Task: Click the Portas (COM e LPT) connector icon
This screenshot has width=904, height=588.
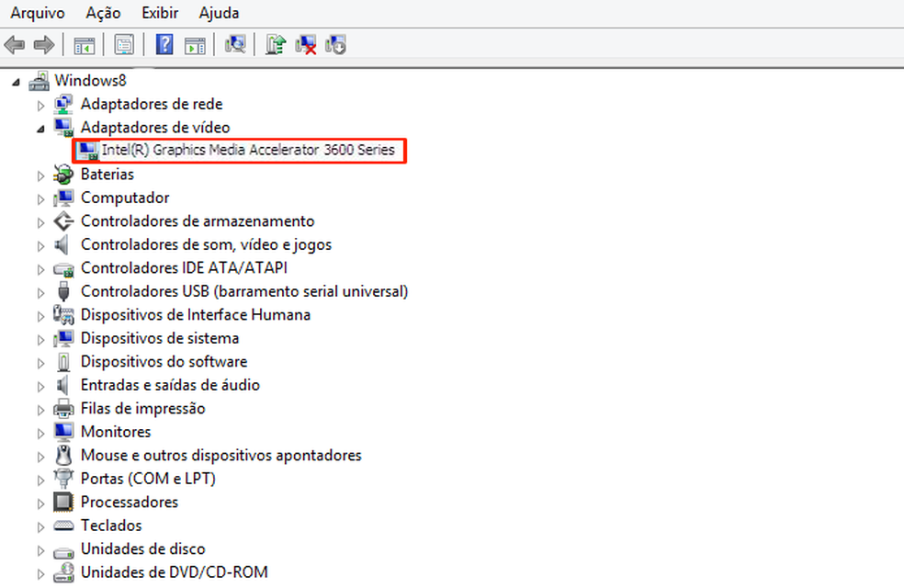Action: 63,479
